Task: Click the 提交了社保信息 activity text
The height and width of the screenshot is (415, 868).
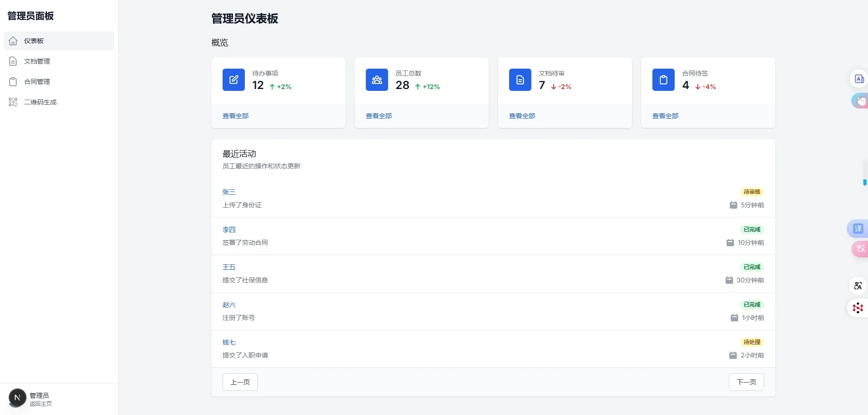Action: (245, 280)
